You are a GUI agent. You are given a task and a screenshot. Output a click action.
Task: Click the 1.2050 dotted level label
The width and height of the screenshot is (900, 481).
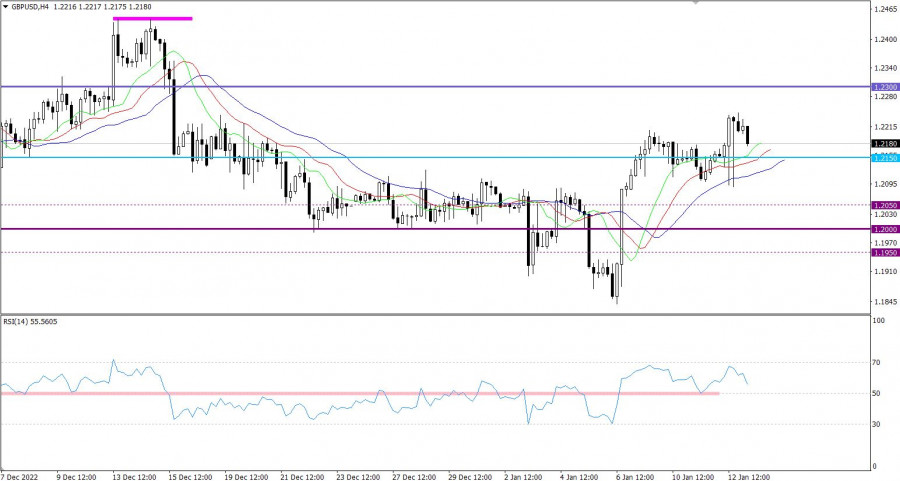(883, 205)
